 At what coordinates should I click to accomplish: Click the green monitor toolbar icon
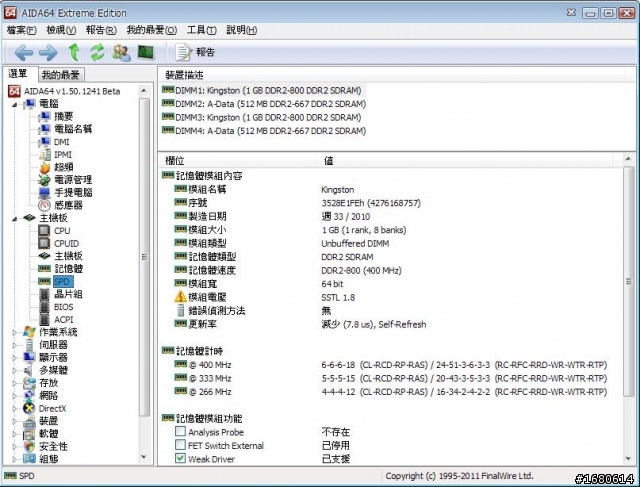click(146, 52)
